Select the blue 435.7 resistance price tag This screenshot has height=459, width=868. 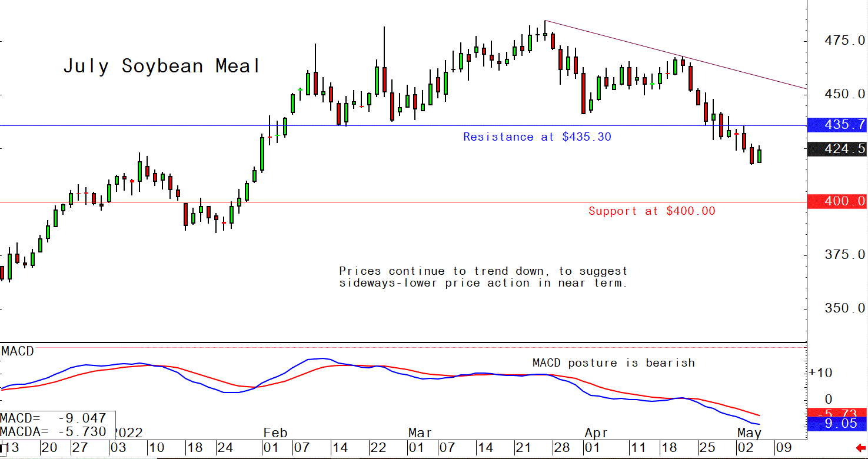(x=837, y=125)
